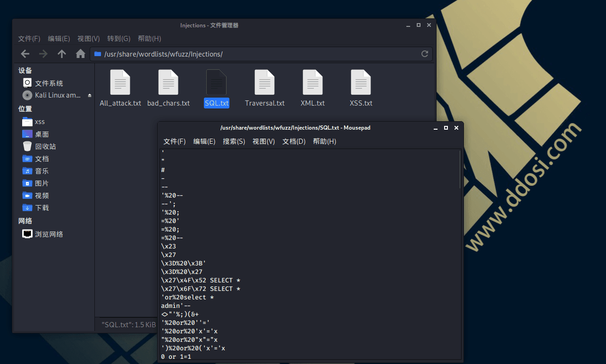Open 回收站 (Trash) in sidebar
This screenshot has height=364, width=606.
[40, 146]
